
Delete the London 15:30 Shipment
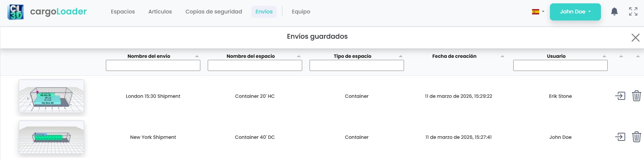click(636, 96)
